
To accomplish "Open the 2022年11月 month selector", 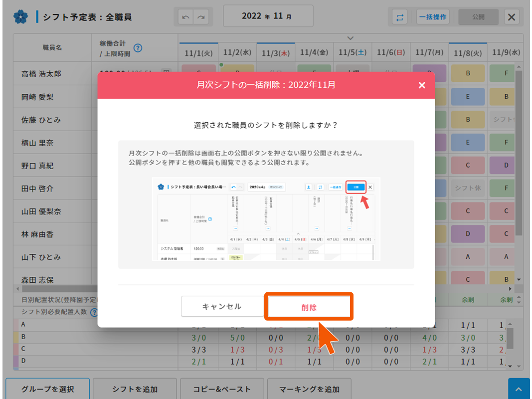I will (x=268, y=16).
